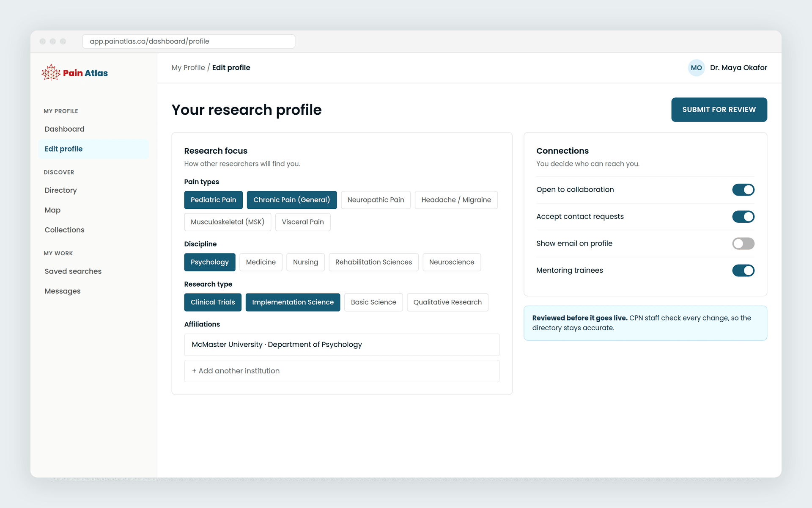812x508 pixels.
Task: Deselect Chronic Pain (General) chip
Action: pos(291,200)
